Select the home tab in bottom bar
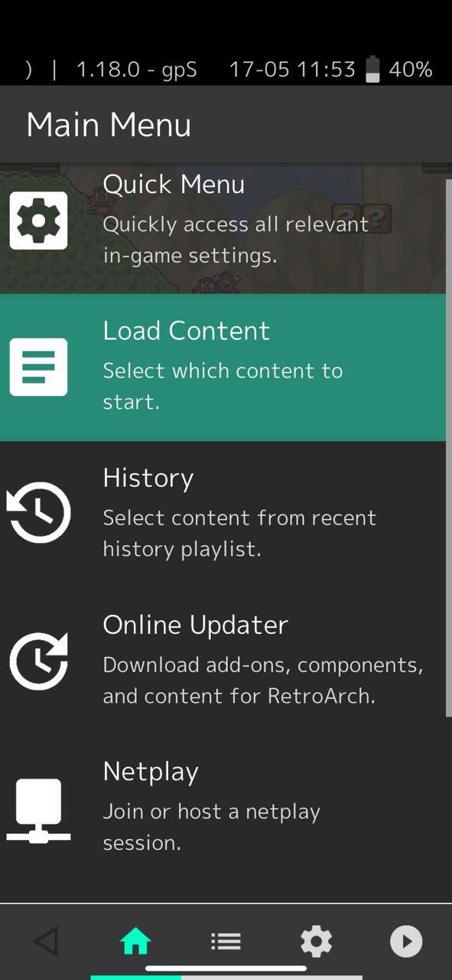This screenshot has height=980, width=452. coord(135,941)
